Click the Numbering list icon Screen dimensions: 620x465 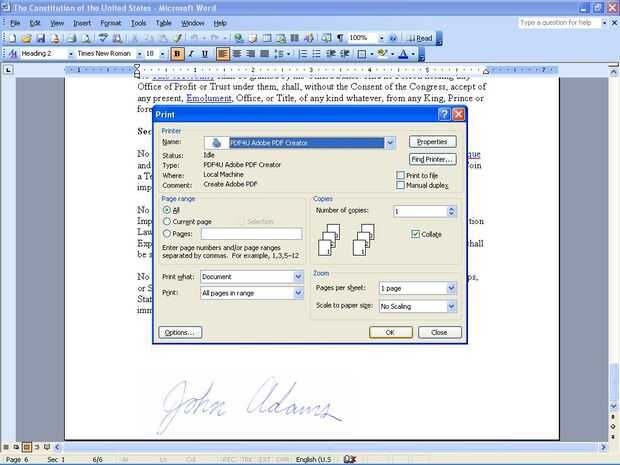(302, 54)
